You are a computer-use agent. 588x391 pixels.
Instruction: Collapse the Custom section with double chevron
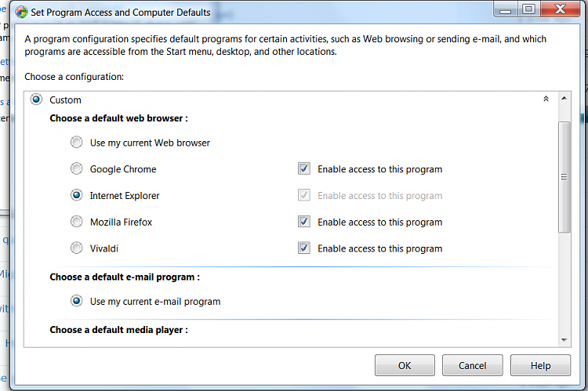point(546,99)
